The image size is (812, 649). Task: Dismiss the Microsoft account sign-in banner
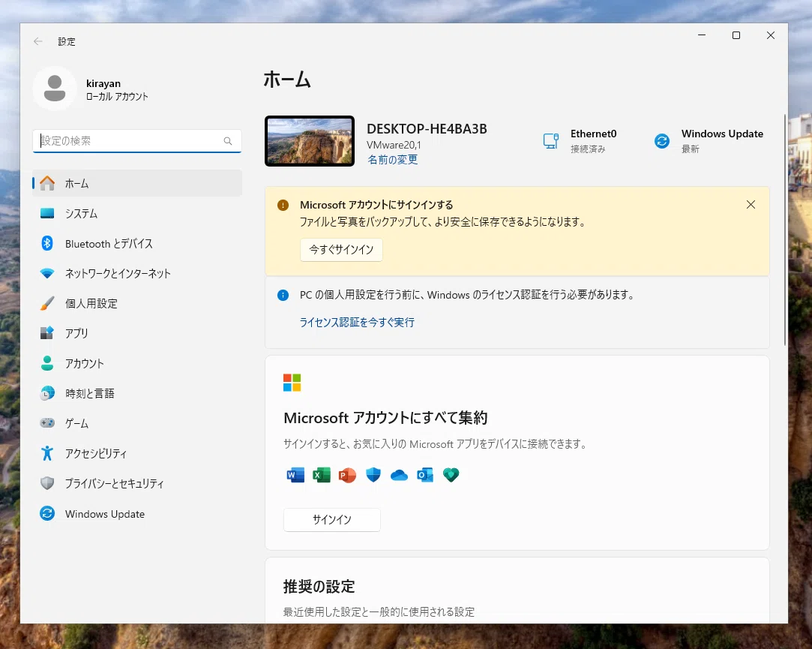751,205
